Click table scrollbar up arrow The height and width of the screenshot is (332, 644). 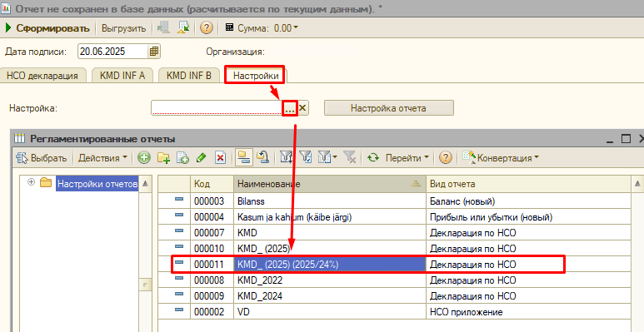(637, 183)
